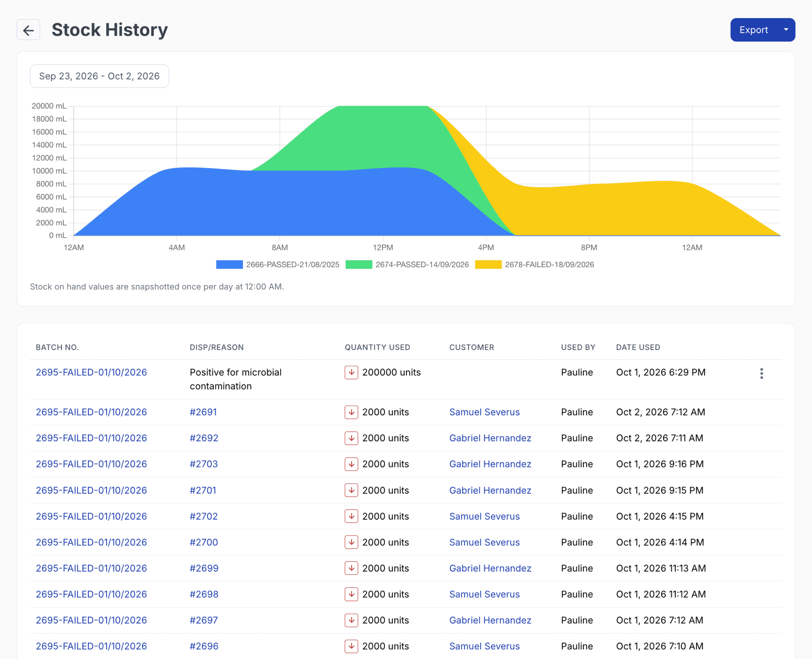
Task: Open order link #2696
Action: 204,646
